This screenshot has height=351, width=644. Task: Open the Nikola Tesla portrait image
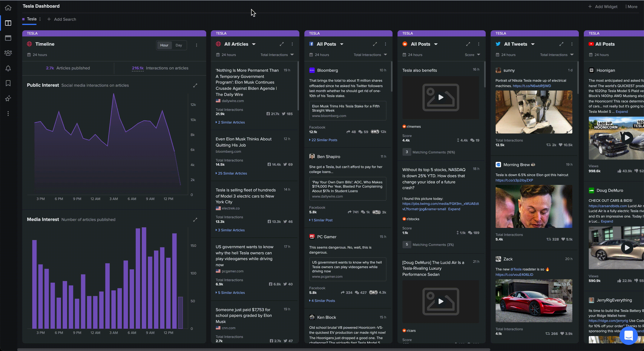pyautogui.click(x=534, y=112)
